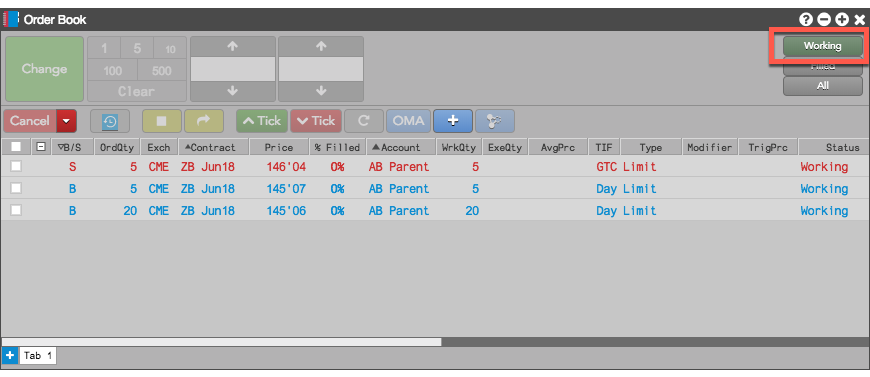The width and height of the screenshot is (870, 377).
Task: Click GTC in the sell order row
Action: [x=607, y=167]
